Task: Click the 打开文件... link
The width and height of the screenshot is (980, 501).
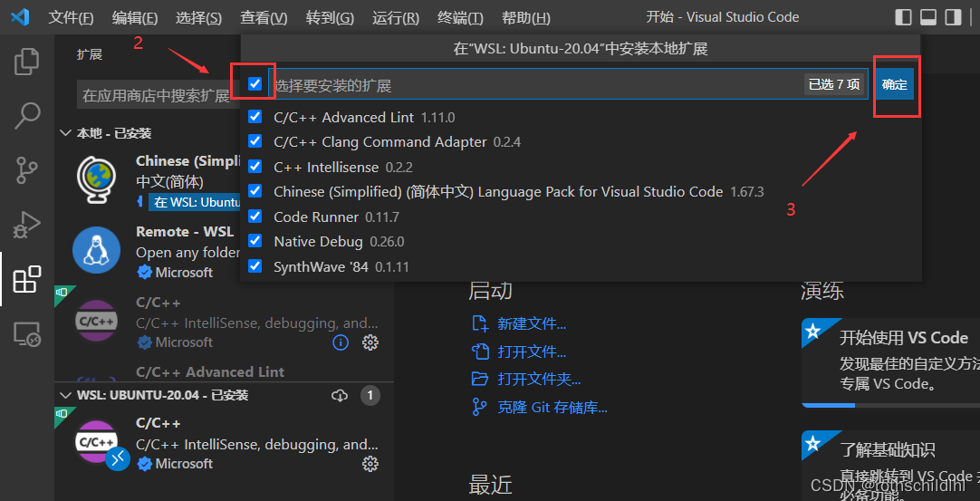Action: (x=532, y=352)
